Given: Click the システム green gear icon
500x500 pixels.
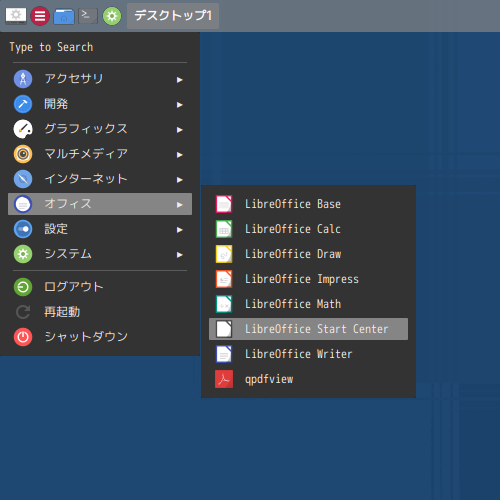Looking at the screenshot, I should tap(23, 254).
